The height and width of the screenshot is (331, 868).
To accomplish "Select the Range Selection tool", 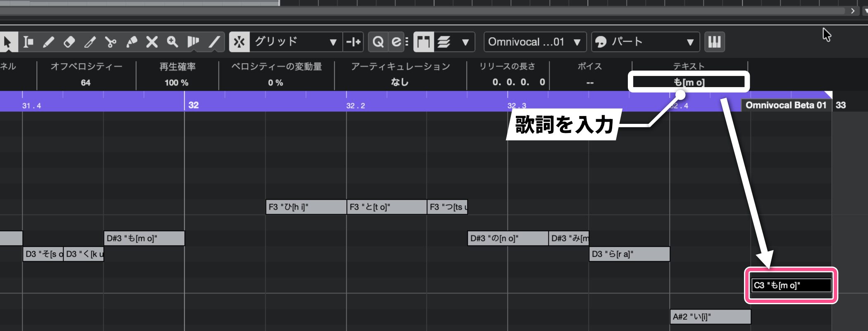I will point(28,42).
